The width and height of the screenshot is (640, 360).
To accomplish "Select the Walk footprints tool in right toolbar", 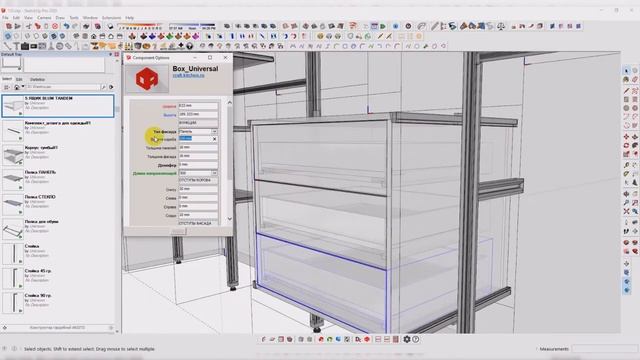I will [x=627, y=231].
